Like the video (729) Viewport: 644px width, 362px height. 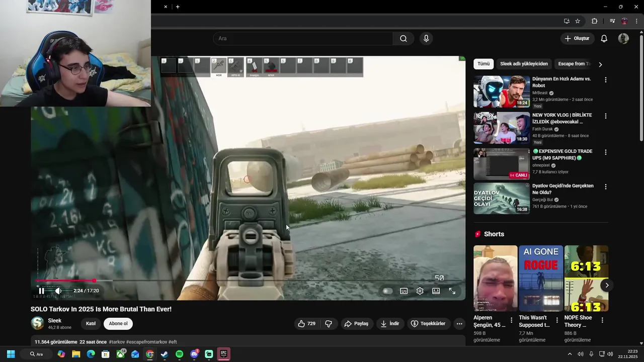[x=306, y=324]
